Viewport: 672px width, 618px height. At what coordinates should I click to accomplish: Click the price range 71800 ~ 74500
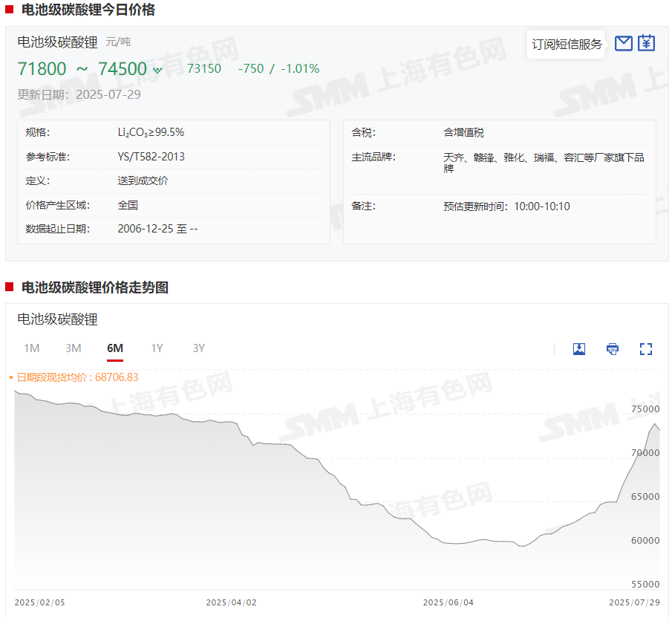click(82, 69)
